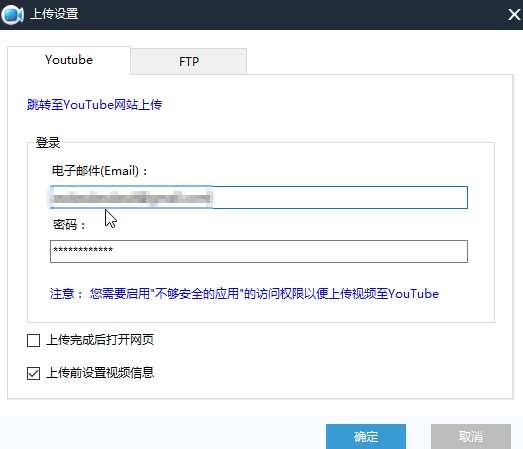Confirm with the 确定 button
Screen dimensions: 523x449
pyautogui.click(x=366, y=436)
